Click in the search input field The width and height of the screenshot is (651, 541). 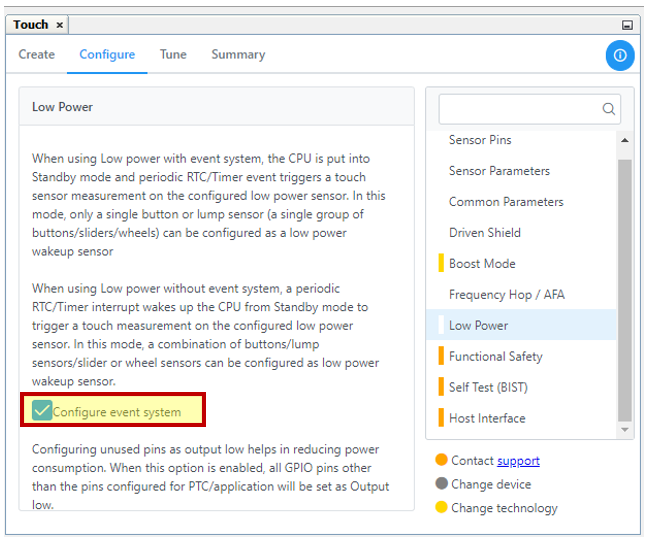(520, 109)
